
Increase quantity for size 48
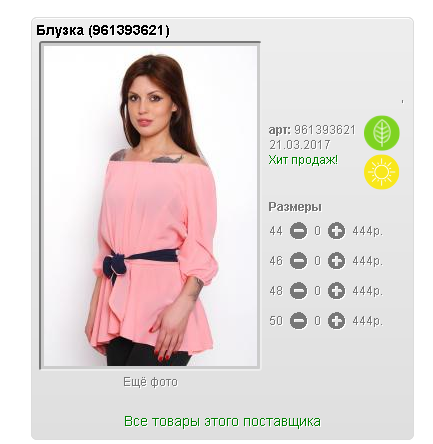point(336,291)
